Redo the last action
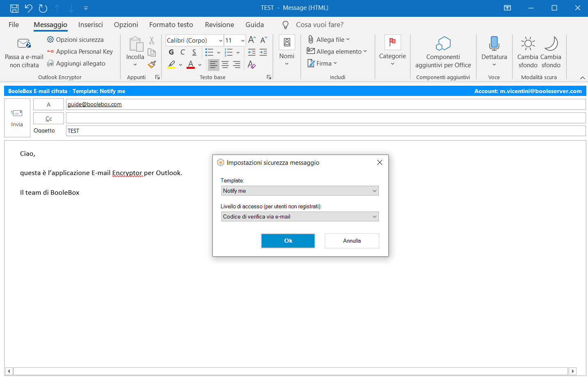Screen dimensions: 588x378 coord(43,8)
